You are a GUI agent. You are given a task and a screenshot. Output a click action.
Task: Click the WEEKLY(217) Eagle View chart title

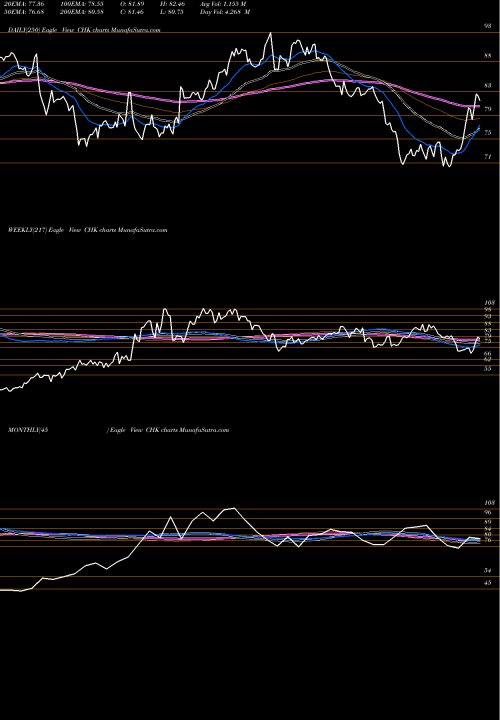(88, 230)
